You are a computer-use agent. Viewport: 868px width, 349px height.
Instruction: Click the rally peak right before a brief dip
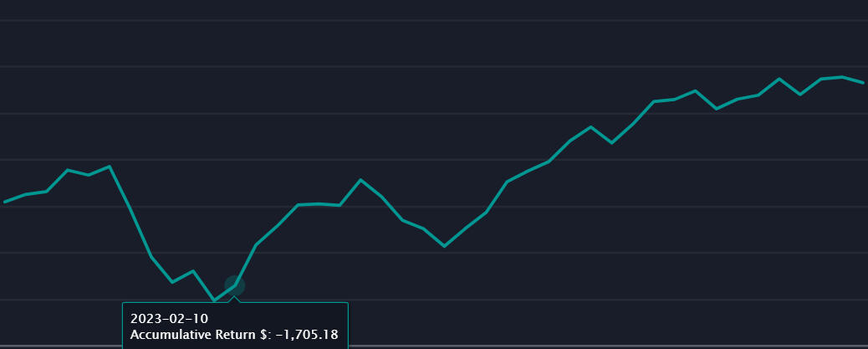tap(591, 127)
